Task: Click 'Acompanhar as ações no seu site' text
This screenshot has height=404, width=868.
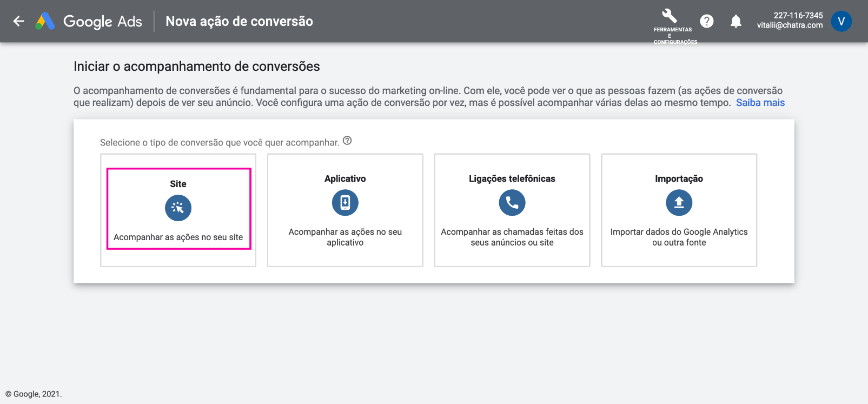Action: click(178, 237)
